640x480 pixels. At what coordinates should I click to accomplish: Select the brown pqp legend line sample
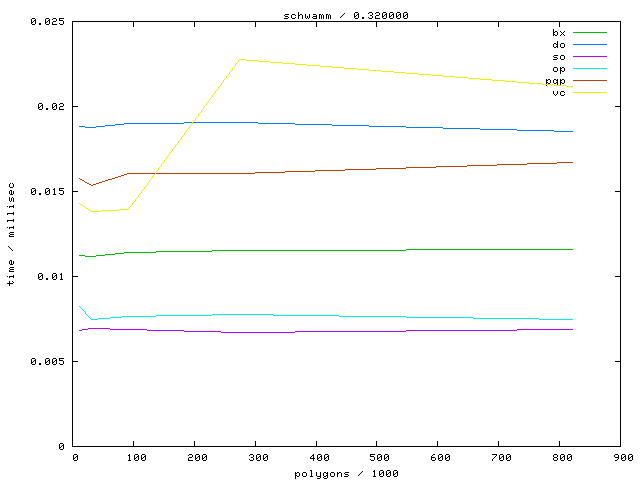click(589, 81)
